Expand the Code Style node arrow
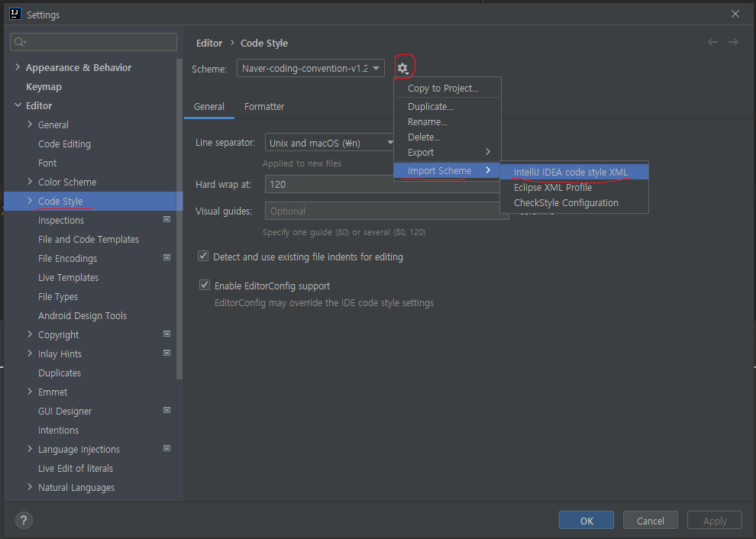Image resolution: width=756 pixels, height=539 pixels. (30, 201)
